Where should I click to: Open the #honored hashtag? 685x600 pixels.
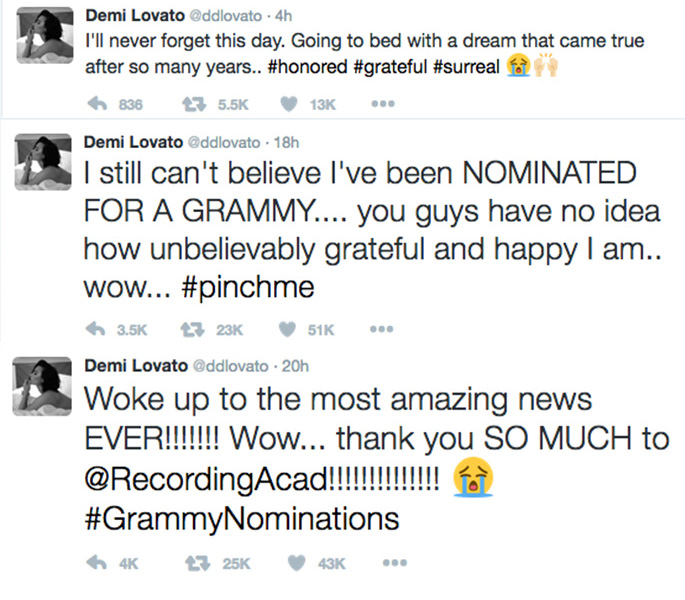point(307,67)
